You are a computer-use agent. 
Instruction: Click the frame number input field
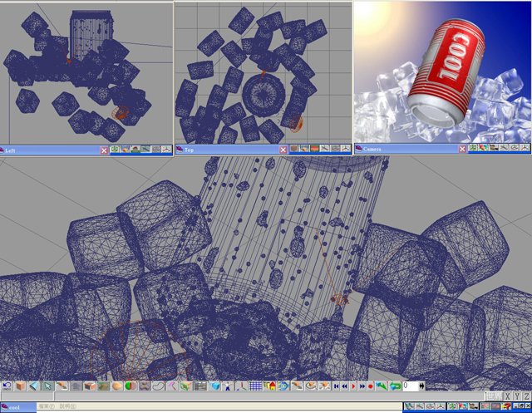point(411,386)
